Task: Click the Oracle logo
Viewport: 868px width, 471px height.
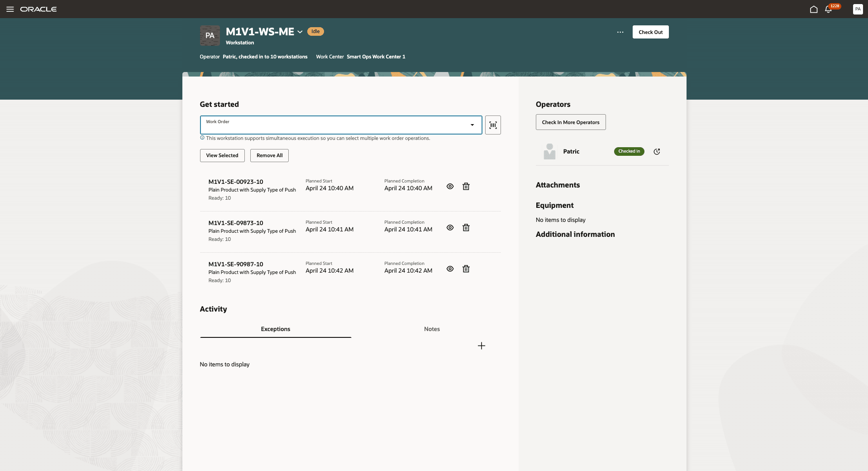Action: click(38, 9)
